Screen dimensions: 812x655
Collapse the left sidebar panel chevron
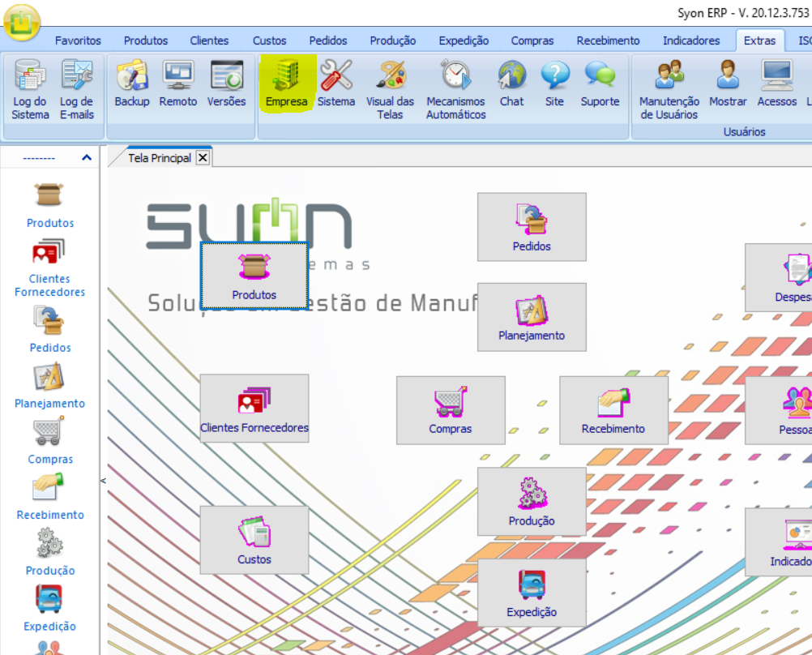(87, 158)
